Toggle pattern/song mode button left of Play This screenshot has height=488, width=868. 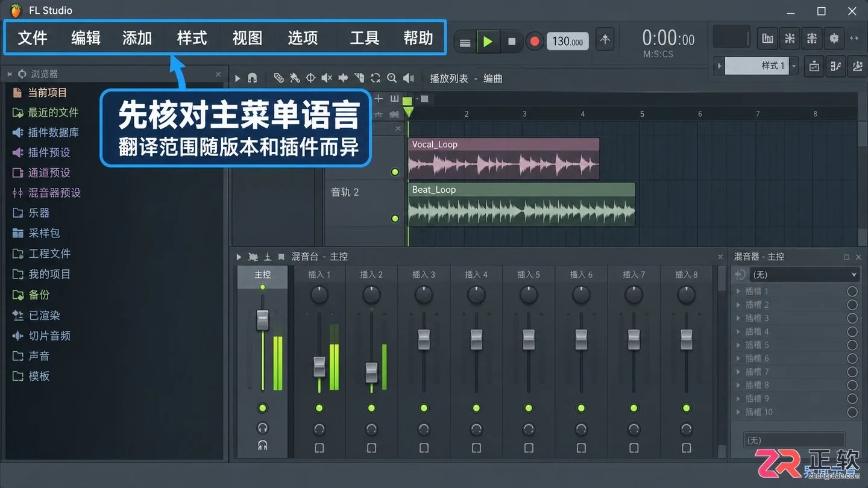465,42
